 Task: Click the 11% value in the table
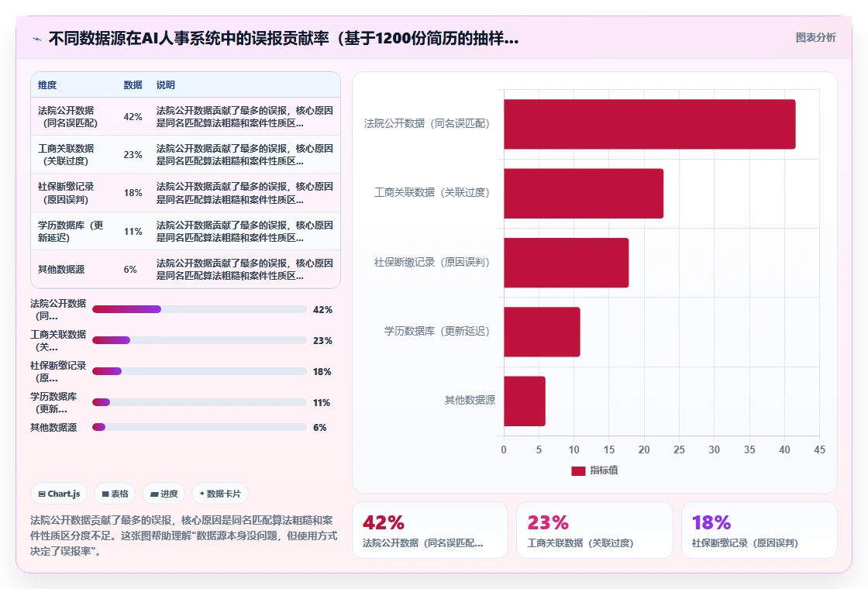pyautogui.click(x=133, y=232)
